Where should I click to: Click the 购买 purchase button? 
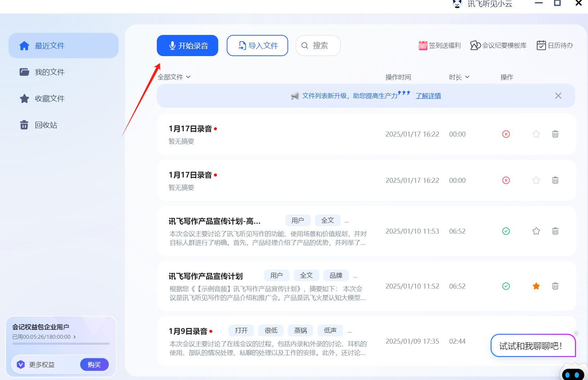point(94,364)
